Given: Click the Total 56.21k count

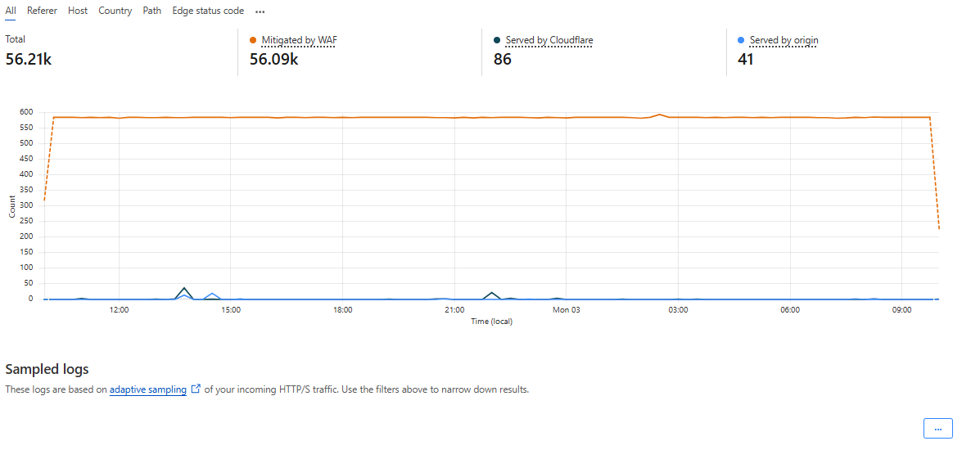Looking at the screenshot, I should 29,59.
